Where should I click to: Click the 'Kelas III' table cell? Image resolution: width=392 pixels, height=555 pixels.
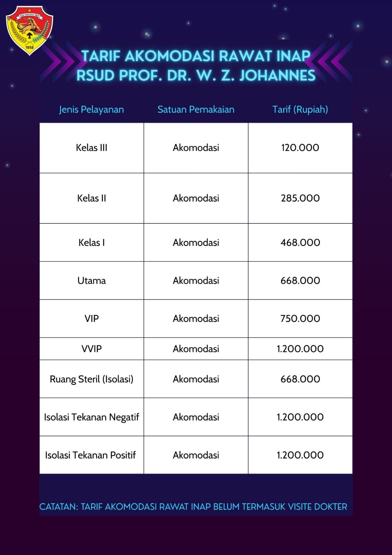92,148
